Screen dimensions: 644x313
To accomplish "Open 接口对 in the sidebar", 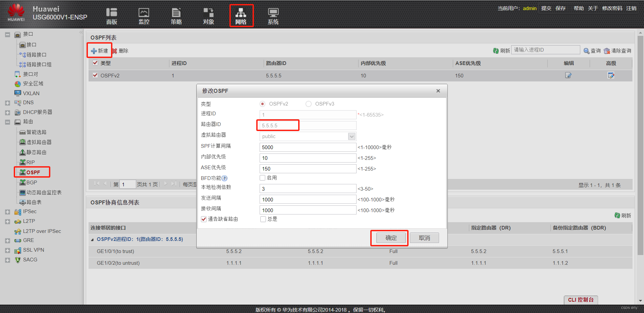I will (30, 74).
